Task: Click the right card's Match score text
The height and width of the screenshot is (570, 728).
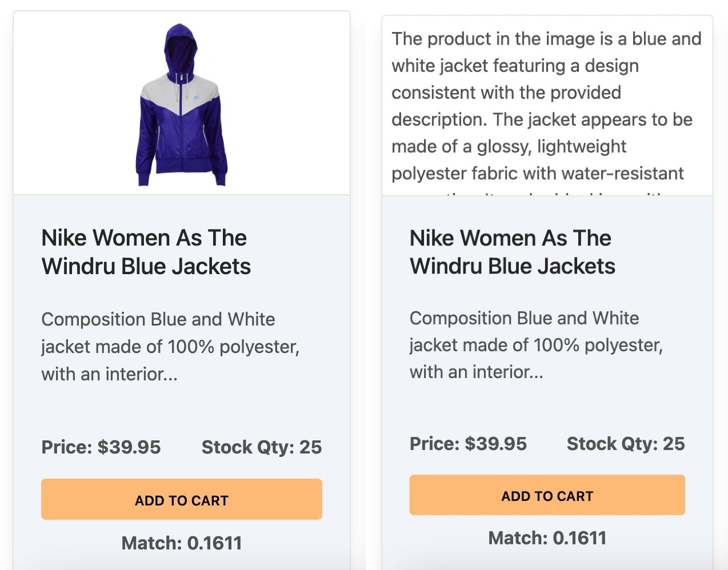Action: (x=547, y=537)
